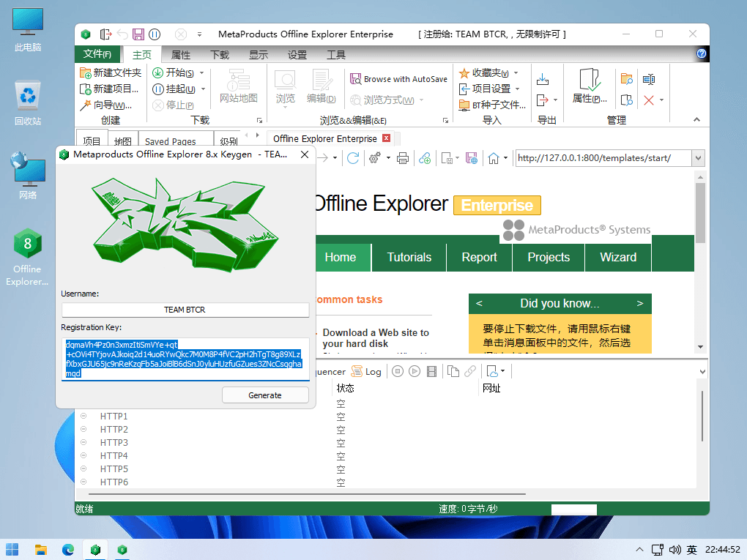
Task: Expand the Favorites (收藏夹) dropdown arrow
Action: coord(516,73)
